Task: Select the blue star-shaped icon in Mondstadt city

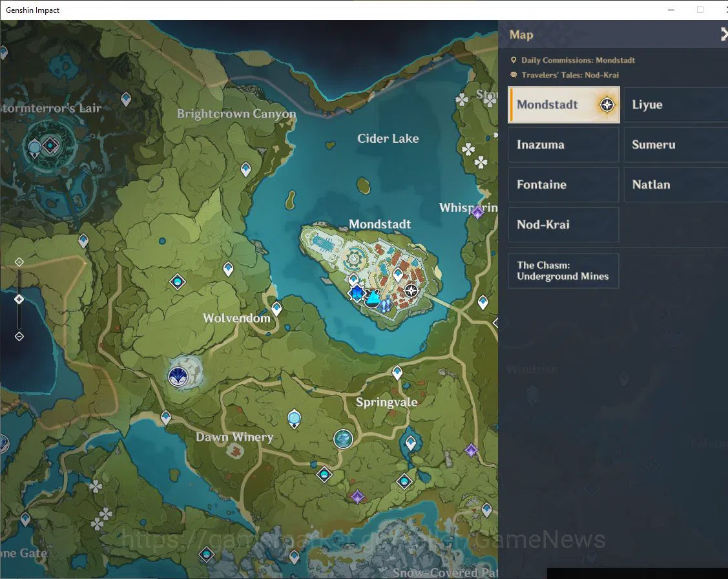Action: coord(357,293)
